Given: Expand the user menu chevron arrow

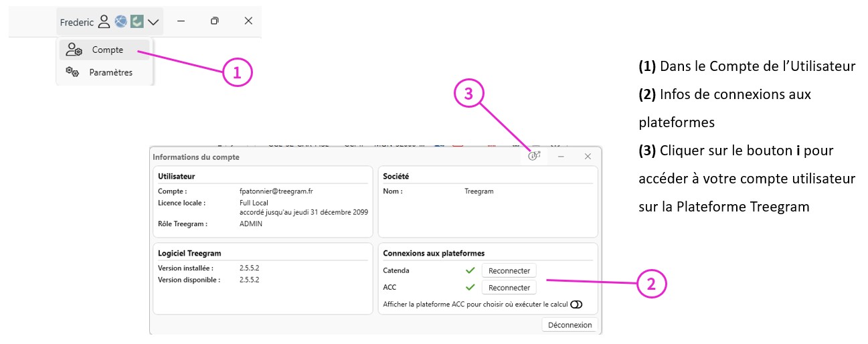Looking at the screenshot, I should (x=153, y=22).
